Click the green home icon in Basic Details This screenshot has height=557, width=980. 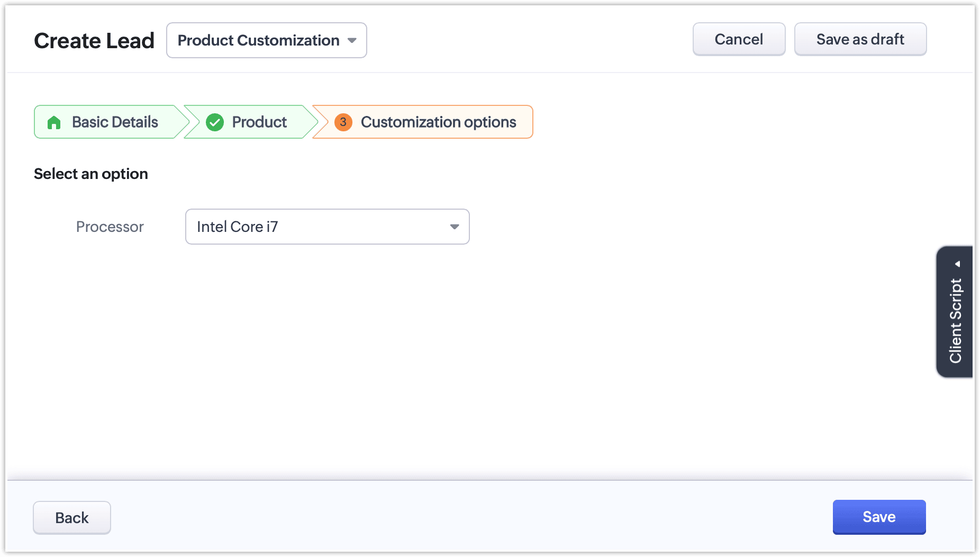pyautogui.click(x=54, y=122)
